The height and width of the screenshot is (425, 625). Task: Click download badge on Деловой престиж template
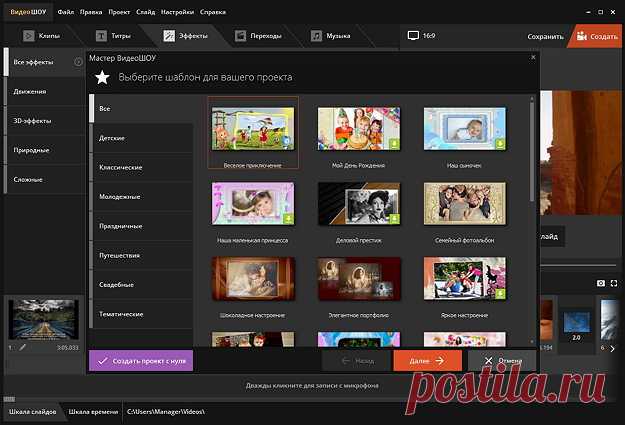click(394, 219)
